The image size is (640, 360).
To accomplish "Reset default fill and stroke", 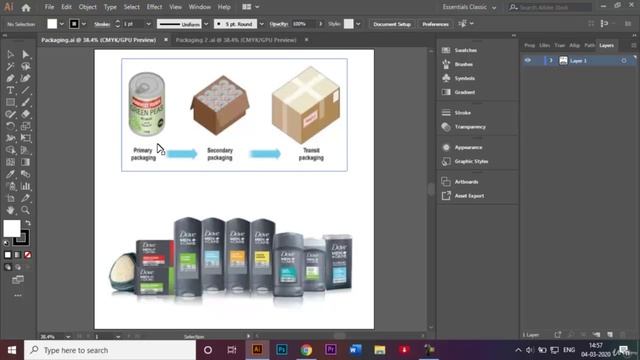I will 6,243.
